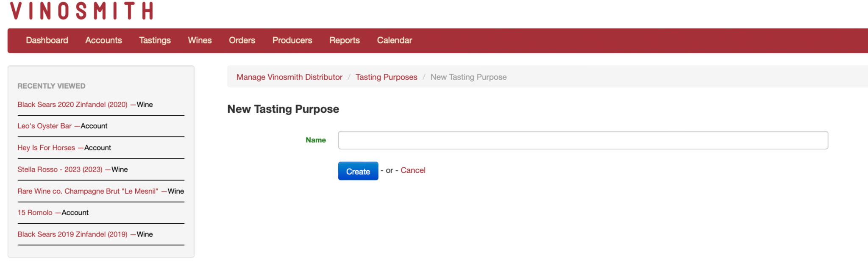
Task: Open Leo's Oyster Bar account
Action: pos(45,126)
